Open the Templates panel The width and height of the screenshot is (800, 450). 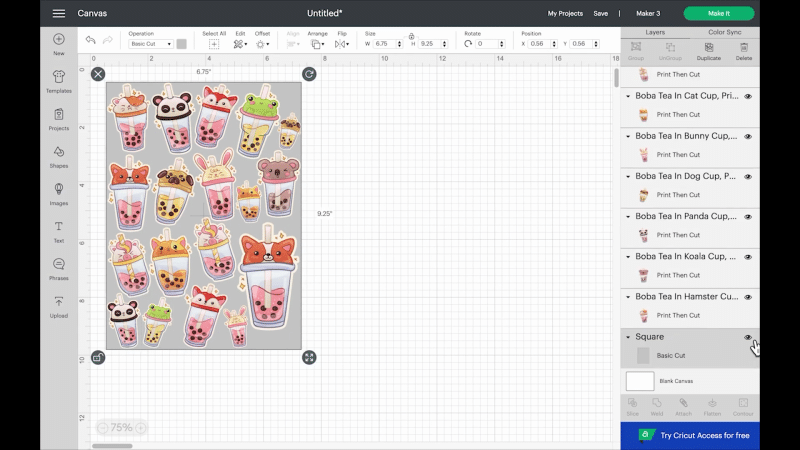[59, 82]
